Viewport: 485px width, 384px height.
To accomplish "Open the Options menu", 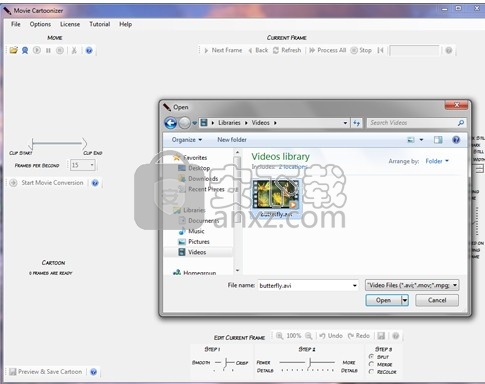I will point(40,24).
